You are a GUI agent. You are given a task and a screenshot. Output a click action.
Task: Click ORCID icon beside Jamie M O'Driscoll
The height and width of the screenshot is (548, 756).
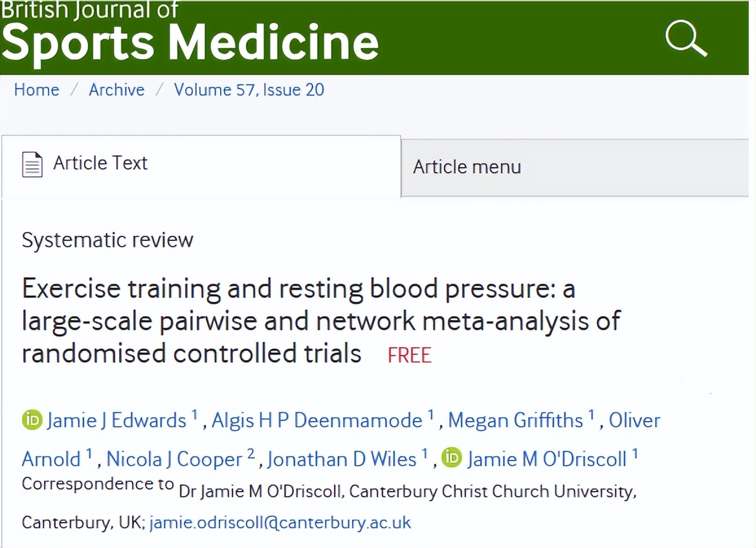click(x=452, y=458)
